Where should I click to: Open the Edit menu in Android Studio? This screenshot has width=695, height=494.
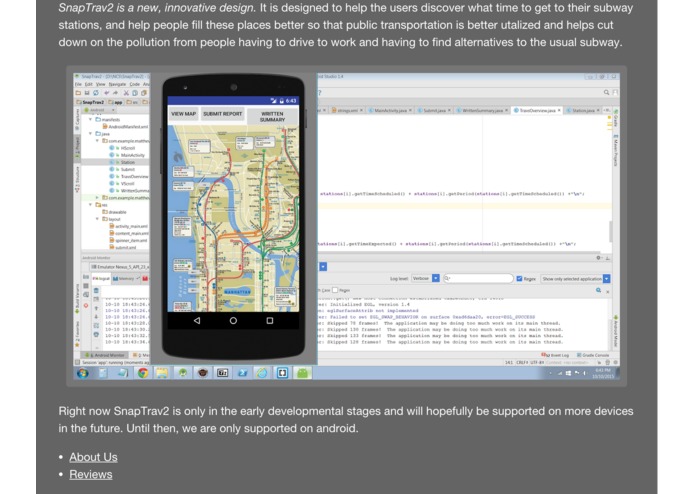pyautogui.click(x=89, y=84)
